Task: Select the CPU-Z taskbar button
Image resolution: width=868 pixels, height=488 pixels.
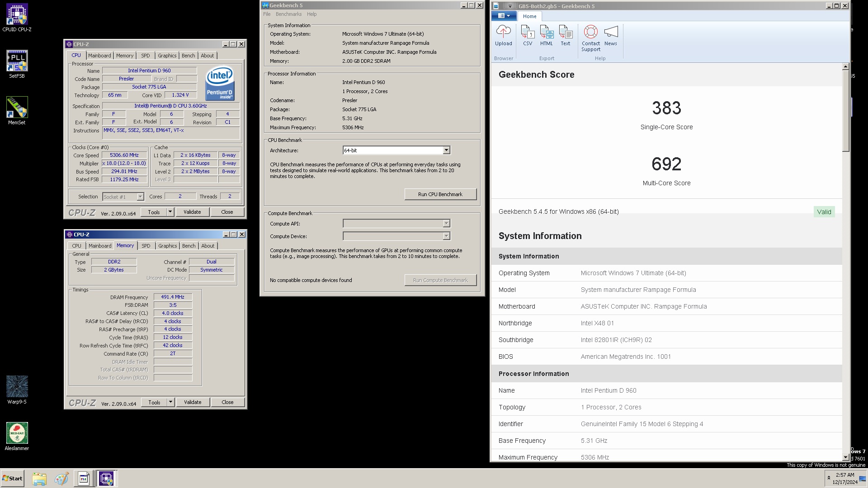Action: [107, 479]
